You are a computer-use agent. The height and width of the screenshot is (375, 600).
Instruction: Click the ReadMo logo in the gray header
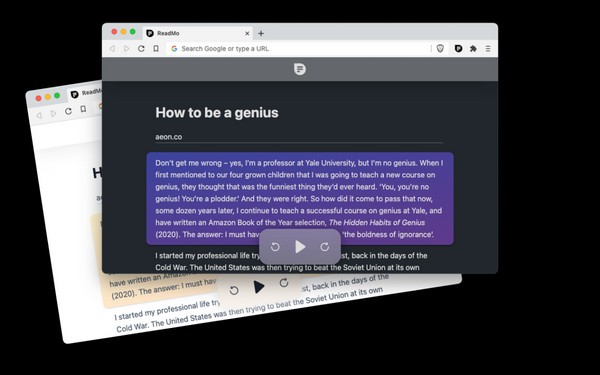tap(300, 69)
